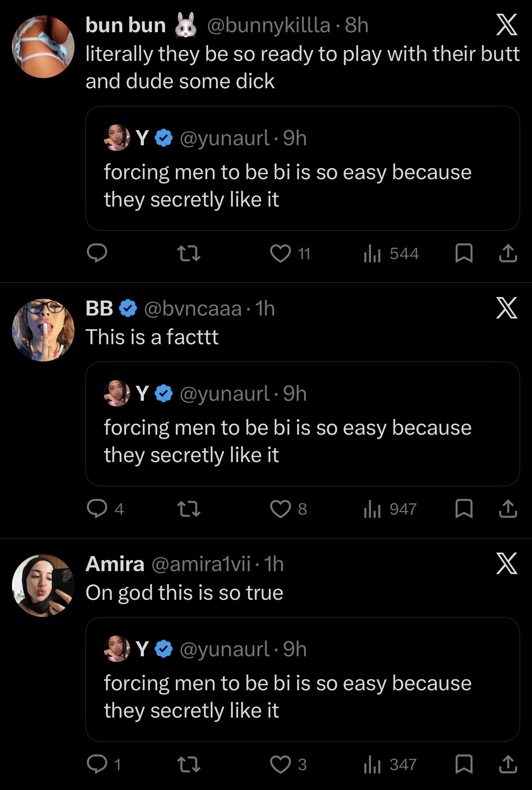Share Amira's post
Image resolution: width=532 pixels, height=790 pixels.
508,764
